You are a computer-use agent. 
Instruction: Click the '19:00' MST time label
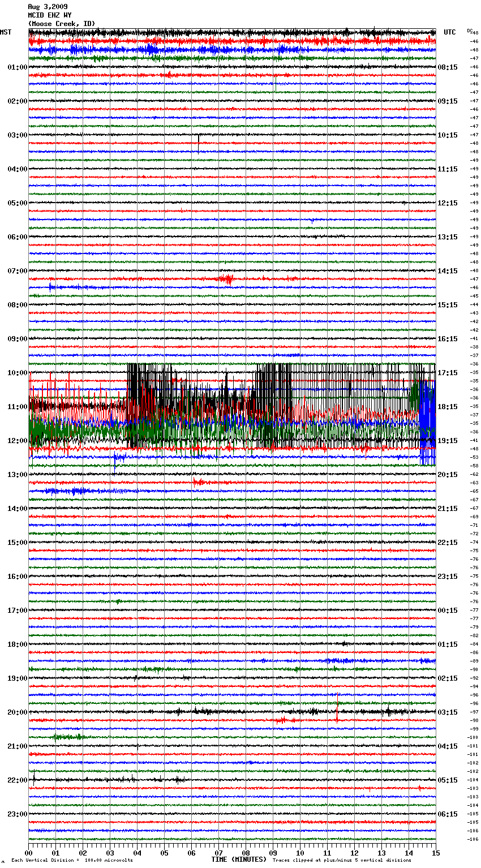click(x=18, y=678)
